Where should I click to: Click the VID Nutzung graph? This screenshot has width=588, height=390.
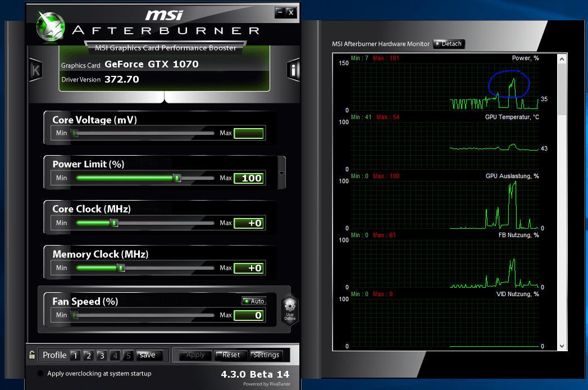445,323
